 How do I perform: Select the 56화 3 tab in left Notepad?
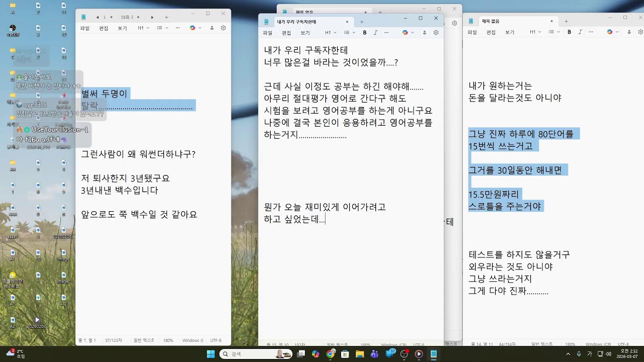[130, 17]
